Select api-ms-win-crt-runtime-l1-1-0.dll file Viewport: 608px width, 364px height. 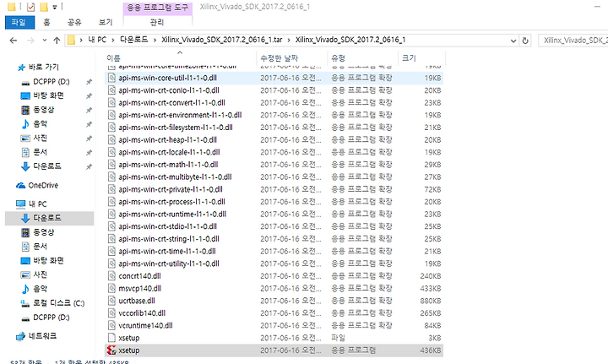tap(274, 215)
